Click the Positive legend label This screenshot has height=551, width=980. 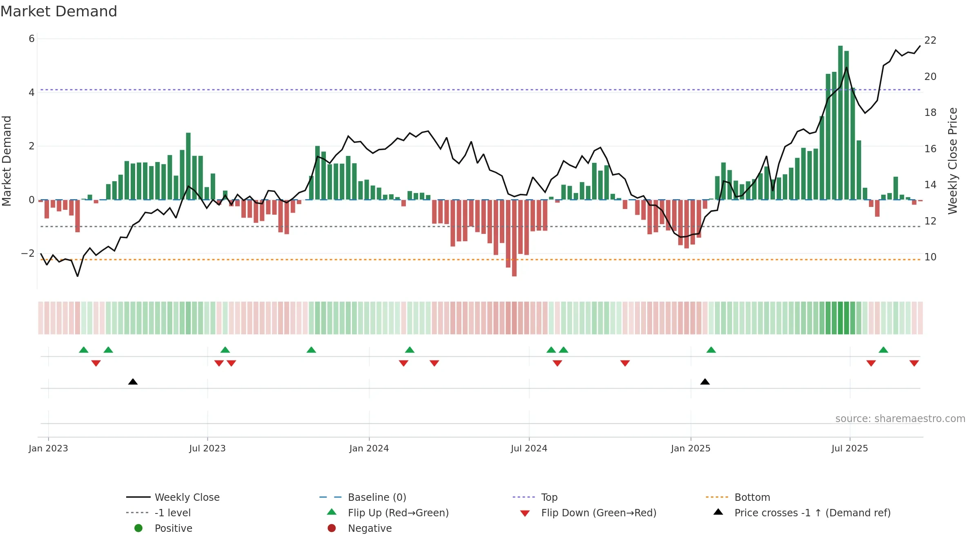click(173, 528)
